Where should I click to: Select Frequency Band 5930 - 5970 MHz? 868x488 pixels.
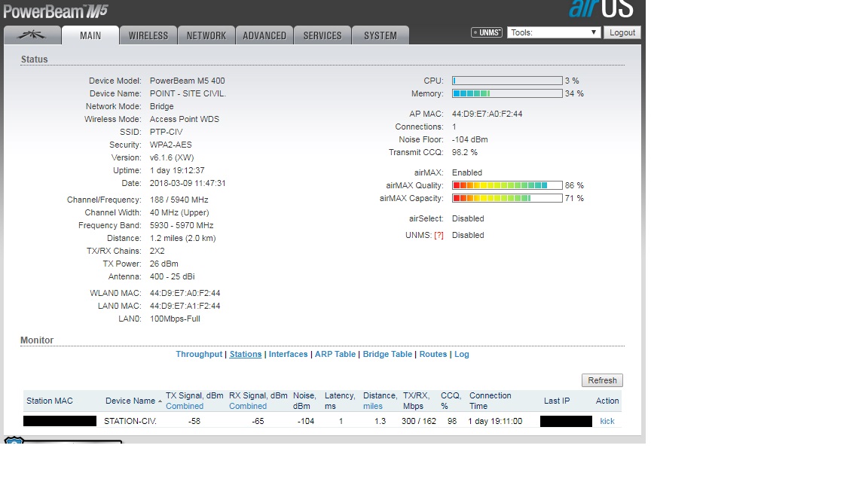(182, 225)
